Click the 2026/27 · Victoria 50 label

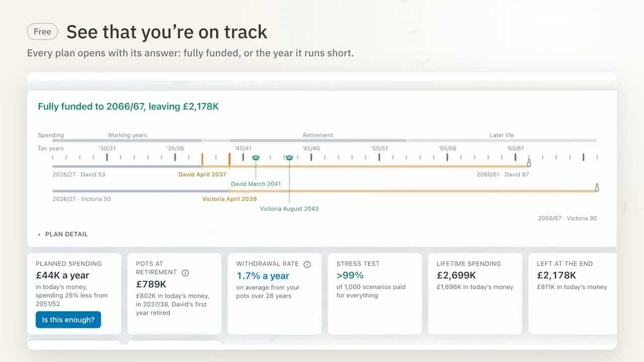[82, 199]
